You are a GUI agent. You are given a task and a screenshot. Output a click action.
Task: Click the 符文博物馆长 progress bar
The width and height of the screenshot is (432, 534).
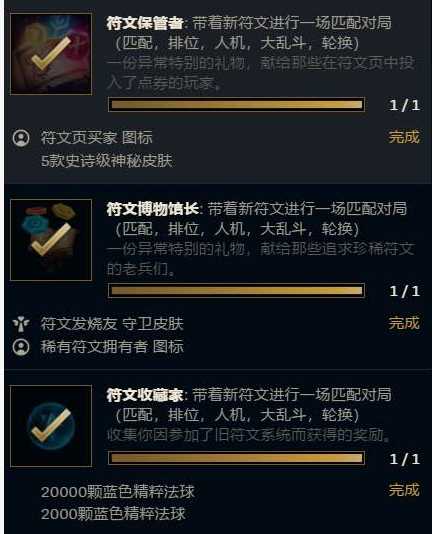(236, 290)
